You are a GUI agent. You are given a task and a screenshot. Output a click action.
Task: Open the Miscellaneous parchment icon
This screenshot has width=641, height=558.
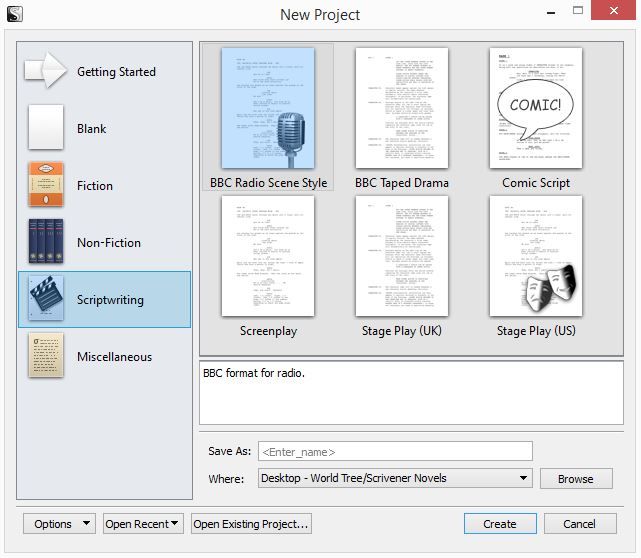click(46, 355)
